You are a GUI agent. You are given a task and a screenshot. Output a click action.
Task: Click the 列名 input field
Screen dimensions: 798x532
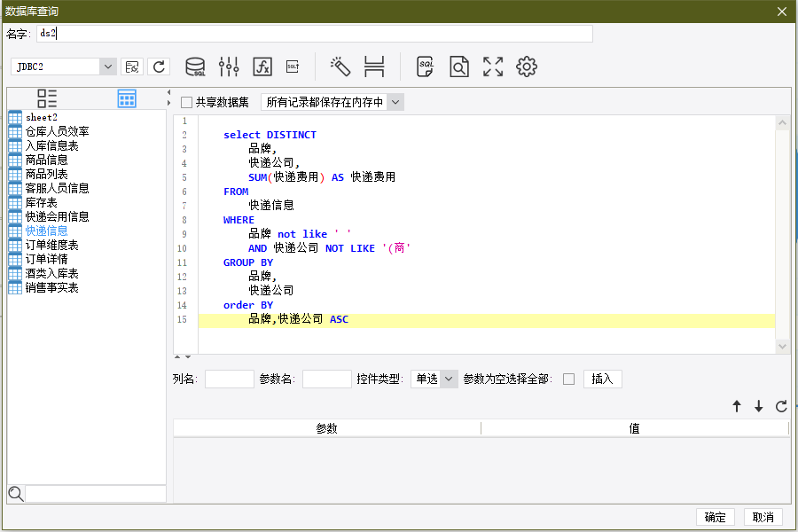(x=230, y=379)
